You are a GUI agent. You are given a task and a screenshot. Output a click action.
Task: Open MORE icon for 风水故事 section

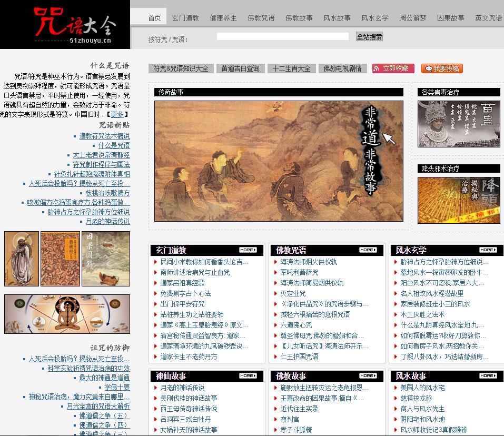pos(488,375)
